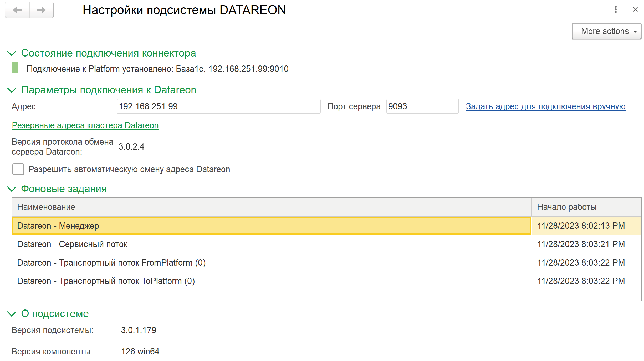644x361 pixels.
Task: Collapse the Фоновые задания section
Action: tap(12, 189)
